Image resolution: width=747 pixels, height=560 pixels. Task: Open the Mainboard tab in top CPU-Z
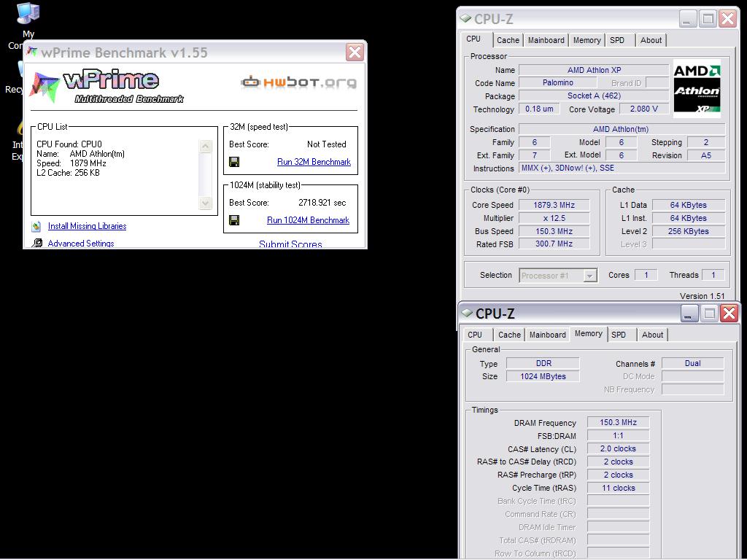[546, 41]
